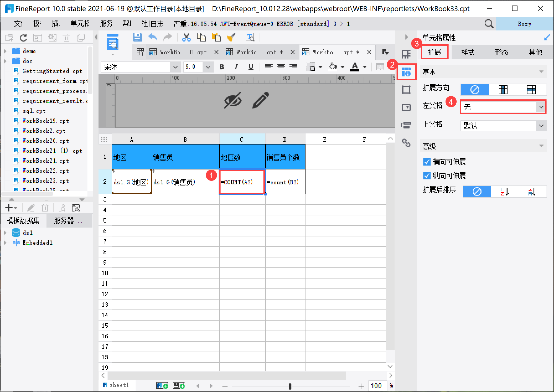Click the refresh icon in file panel
Image resolution: width=554 pixels, height=392 pixels.
(23, 38)
